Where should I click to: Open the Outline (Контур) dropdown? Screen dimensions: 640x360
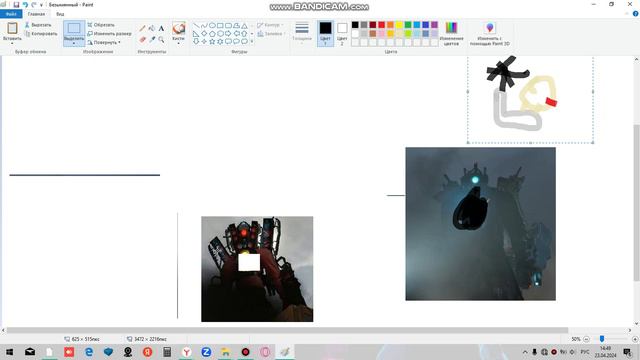[271, 25]
